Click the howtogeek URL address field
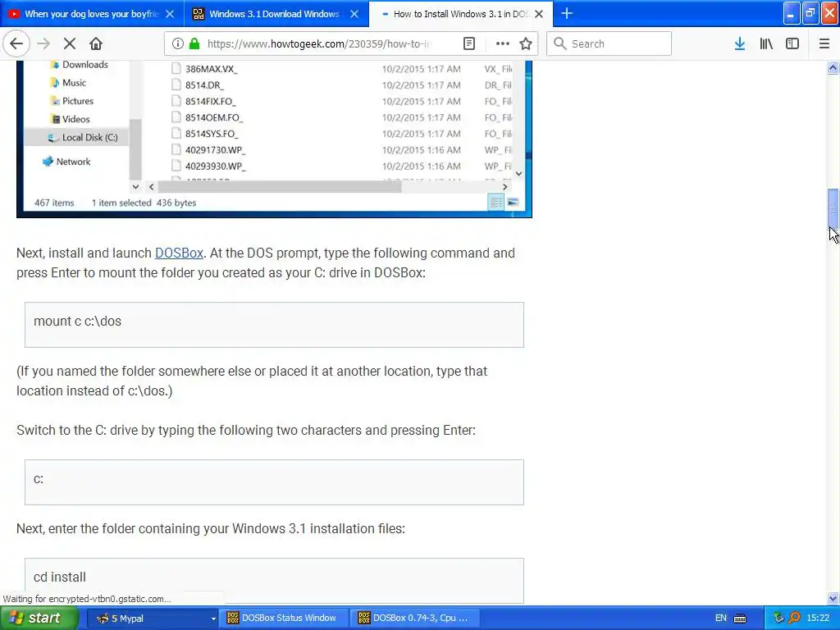The height and width of the screenshot is (630, 840). click(x=319, y=43)
